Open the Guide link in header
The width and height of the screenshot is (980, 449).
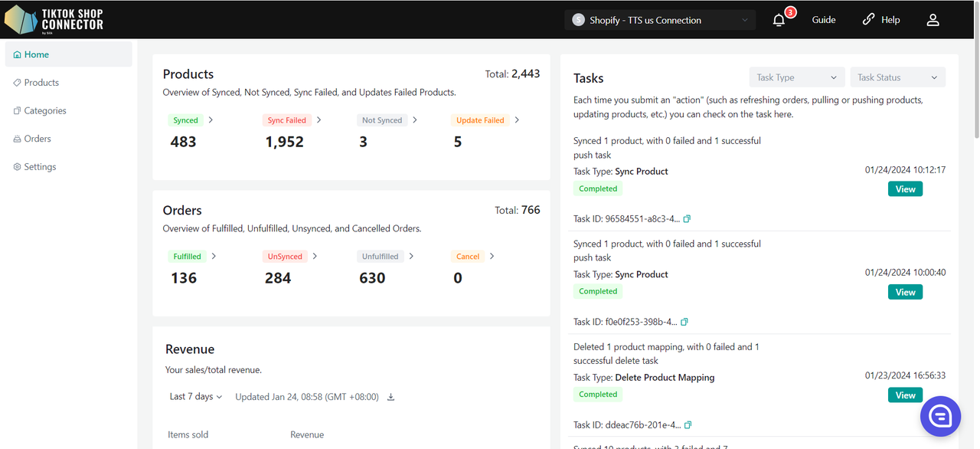click(824, 20)
